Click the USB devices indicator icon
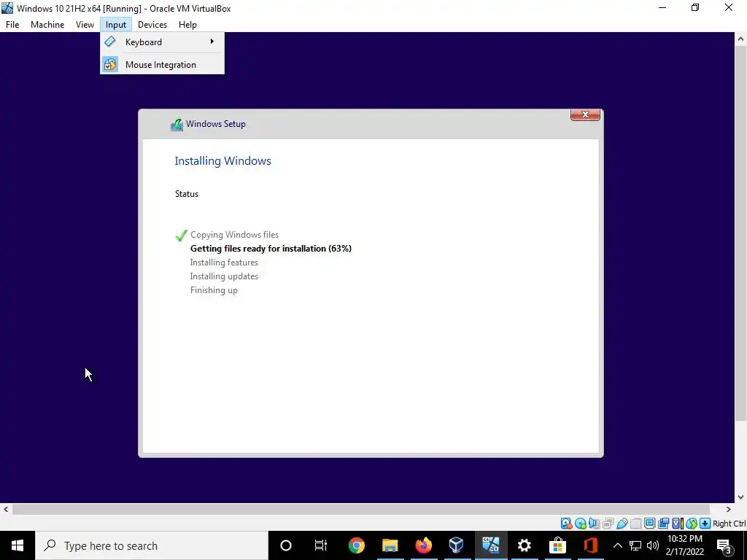Screen dimensions: 747x560 [x=622, y=524]
